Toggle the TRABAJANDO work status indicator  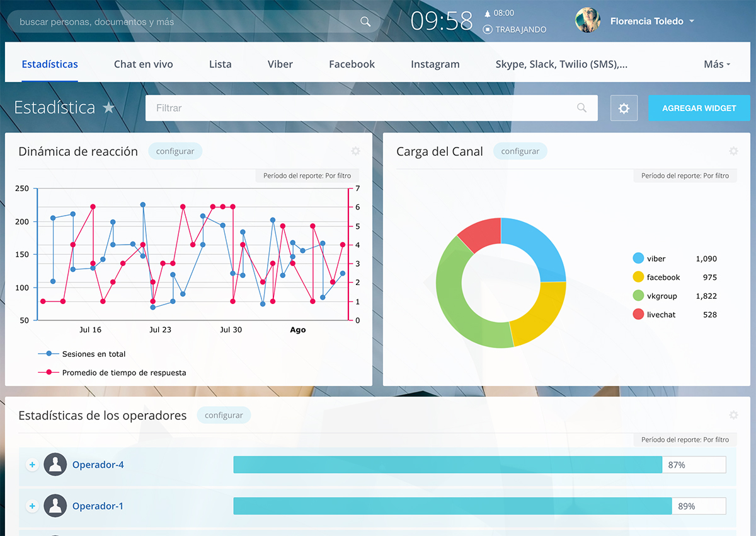coord(515,30)
